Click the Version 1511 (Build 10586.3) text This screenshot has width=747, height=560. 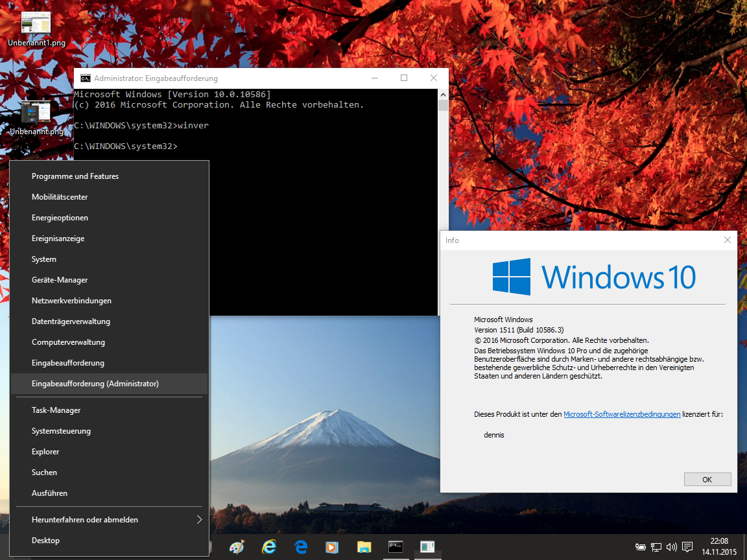tap(519, 330)
